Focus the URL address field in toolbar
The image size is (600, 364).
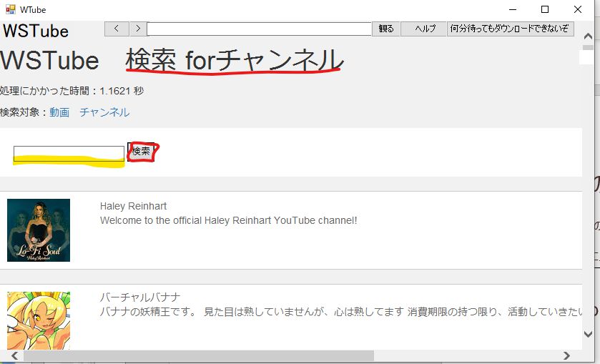[259, 29]
